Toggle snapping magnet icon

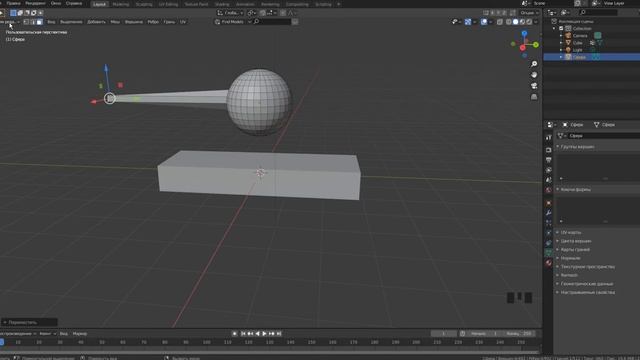coord(262,13)
